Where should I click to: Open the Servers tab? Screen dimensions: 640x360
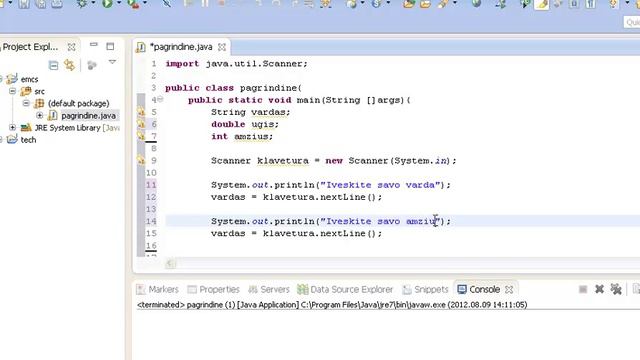pos(269,289)
